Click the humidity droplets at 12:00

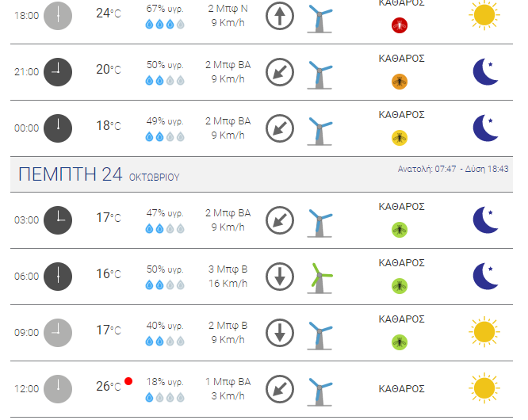tap(165, 398)
